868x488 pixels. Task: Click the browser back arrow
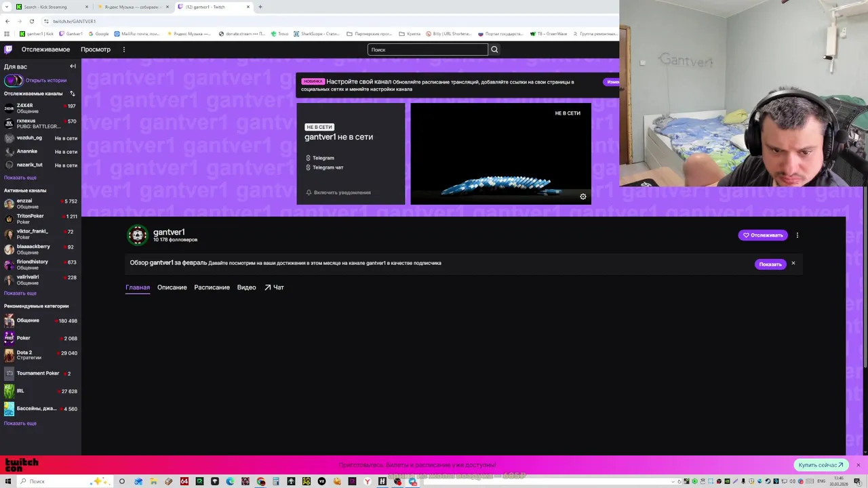7,21
